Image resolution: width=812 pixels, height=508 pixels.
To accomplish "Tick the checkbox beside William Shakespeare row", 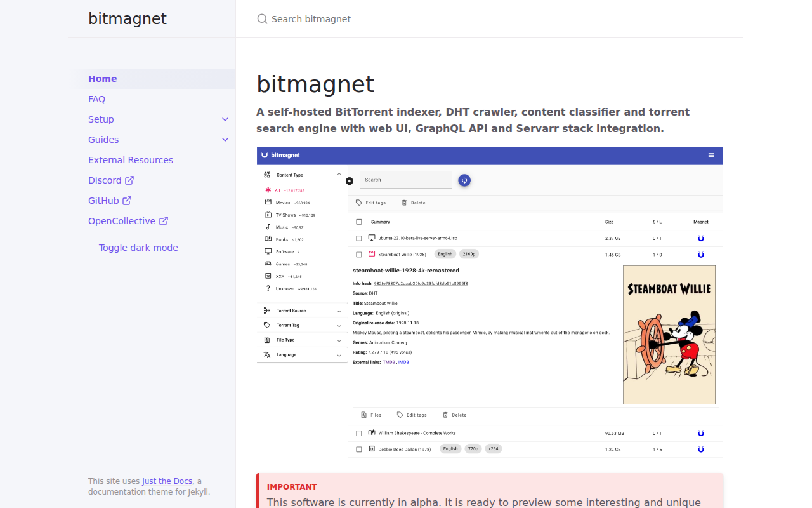I will coord(359,433).
